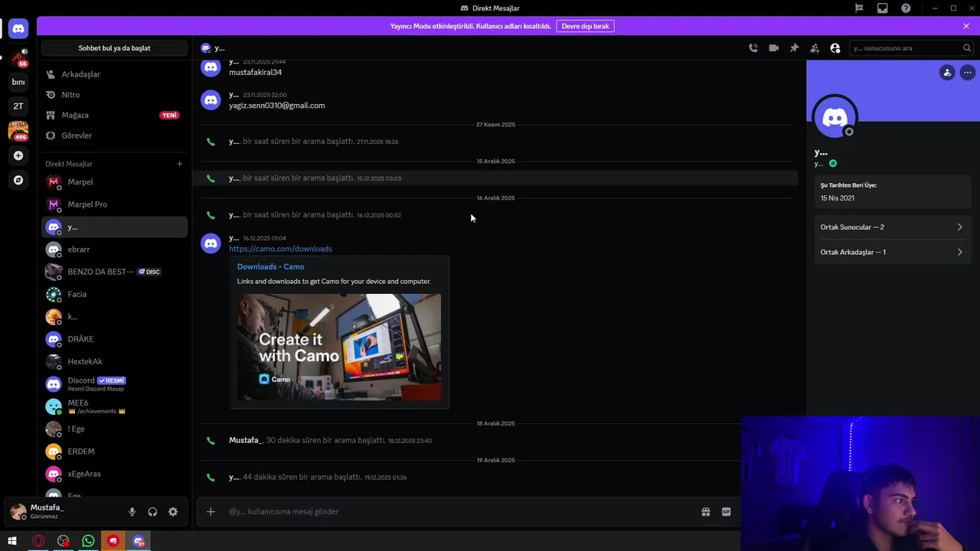Open the Discord taskbar icon
The image size is (980, 551).
pyautogui.click(x=139, y=541)
